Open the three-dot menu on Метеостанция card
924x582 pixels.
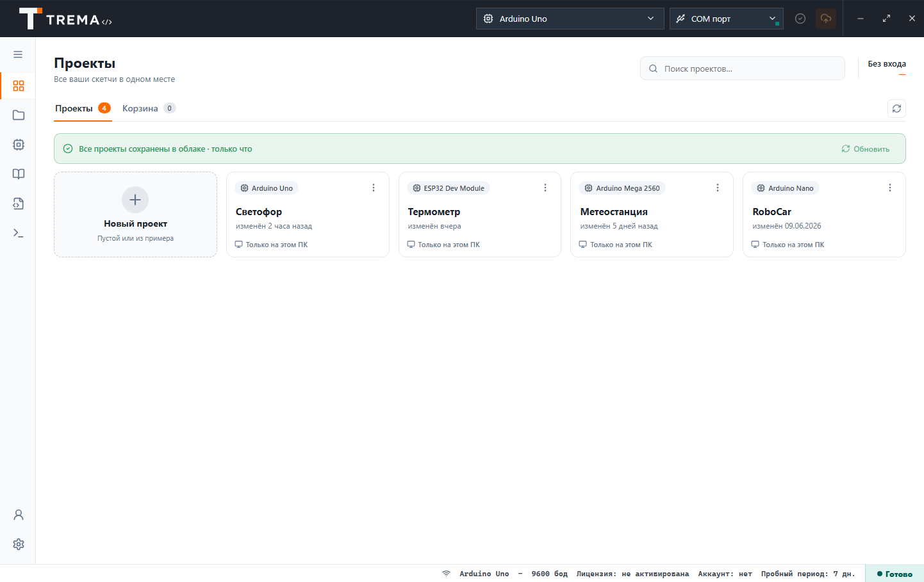point(718,188)
